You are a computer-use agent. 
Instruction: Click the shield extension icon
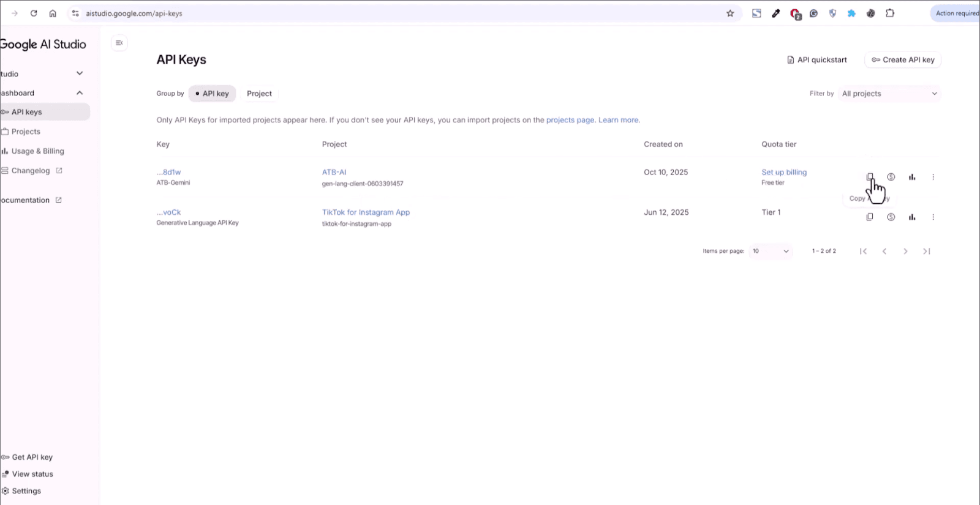(x=832, y=13)
